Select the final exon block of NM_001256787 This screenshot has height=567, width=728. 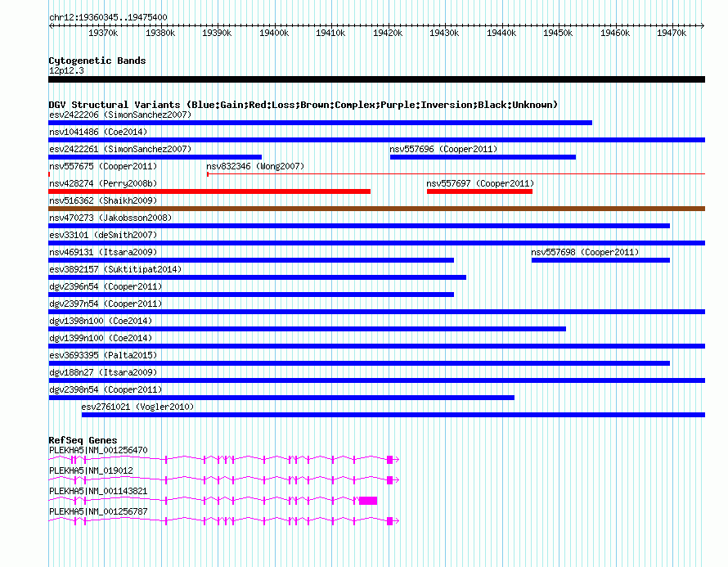(x=390, y=521)
